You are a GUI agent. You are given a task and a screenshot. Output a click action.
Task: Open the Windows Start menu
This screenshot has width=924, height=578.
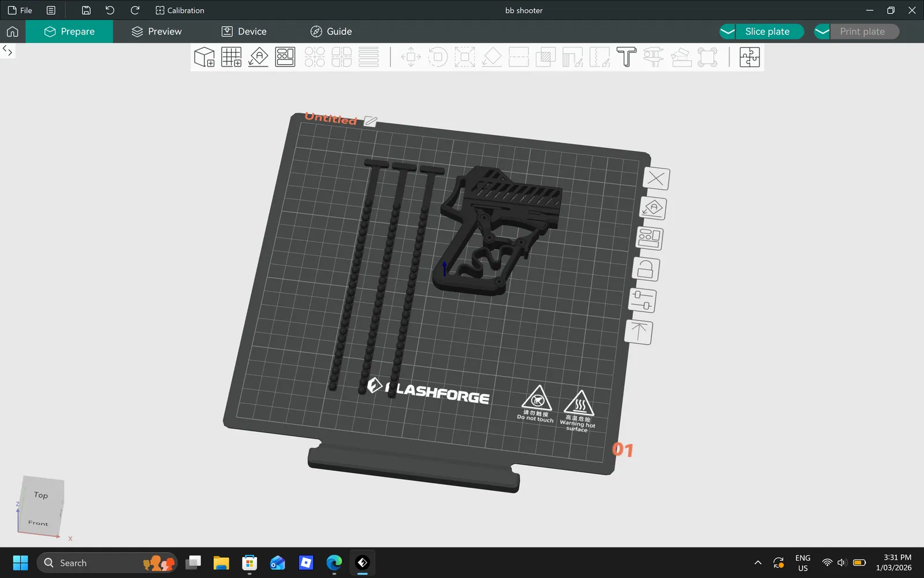click(x=20, y=563)
